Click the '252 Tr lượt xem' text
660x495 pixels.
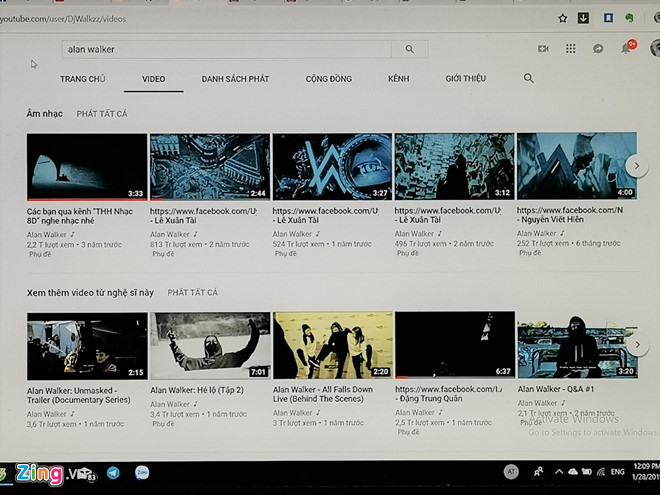pos(543,243)
